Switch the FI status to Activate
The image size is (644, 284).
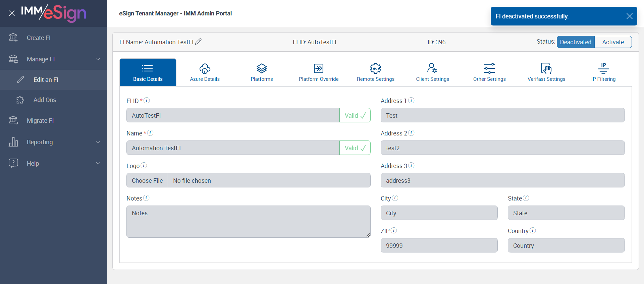click(x=613, y=42)
